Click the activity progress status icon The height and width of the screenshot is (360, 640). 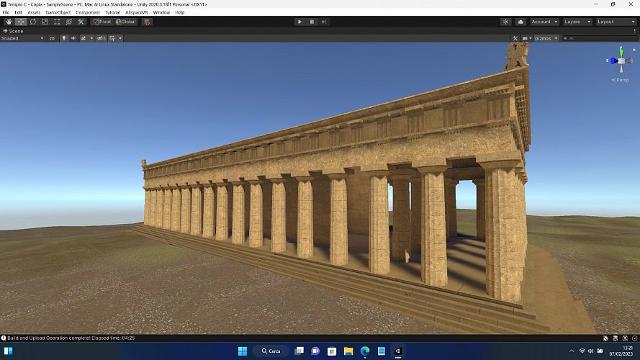(x=634, y=338)
